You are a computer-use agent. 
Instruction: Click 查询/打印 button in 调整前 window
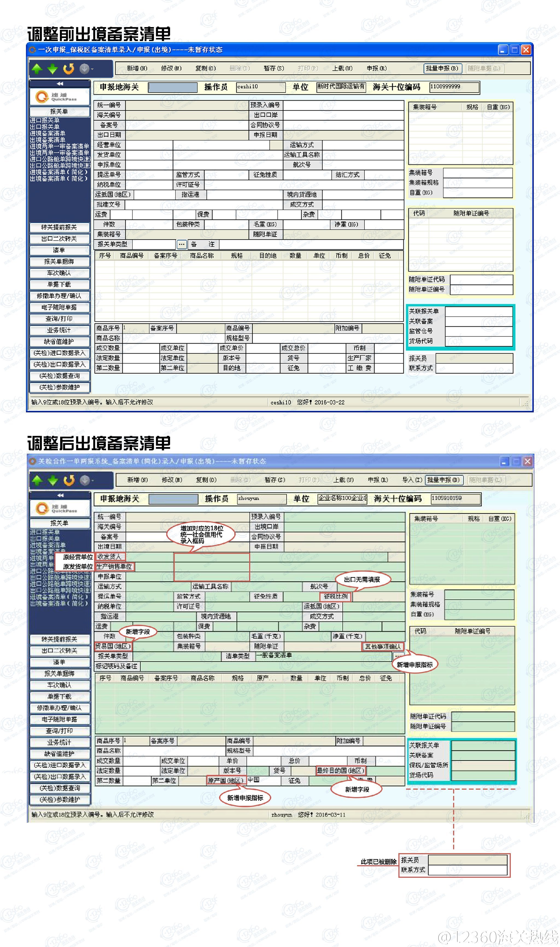pyautogui.click(x=60, y=319)
